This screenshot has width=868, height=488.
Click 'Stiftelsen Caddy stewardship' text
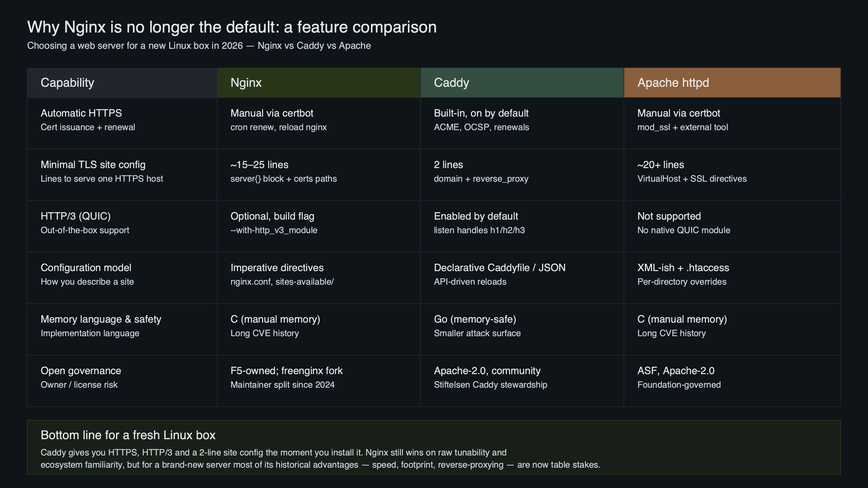[491, 385]
